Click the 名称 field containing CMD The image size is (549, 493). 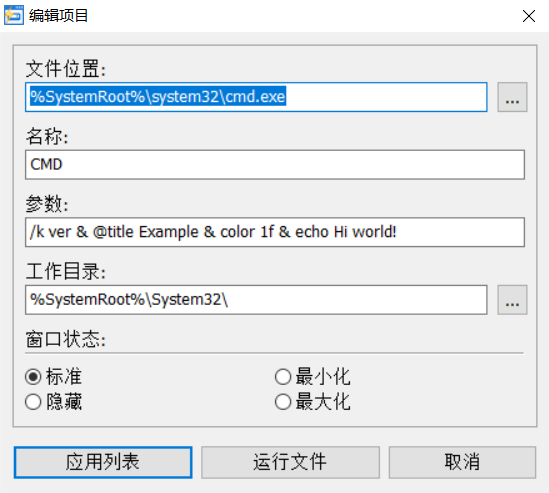coord(275,165)
